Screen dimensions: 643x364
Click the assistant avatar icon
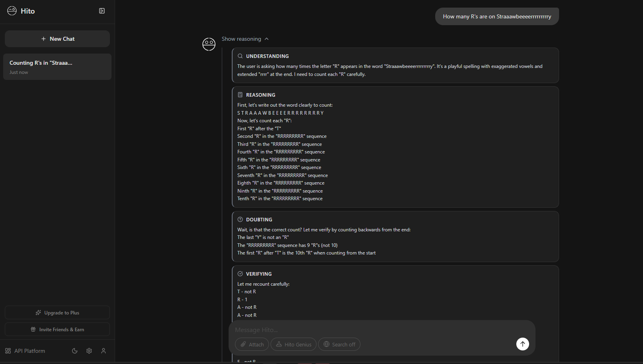[x=209, y=44]
